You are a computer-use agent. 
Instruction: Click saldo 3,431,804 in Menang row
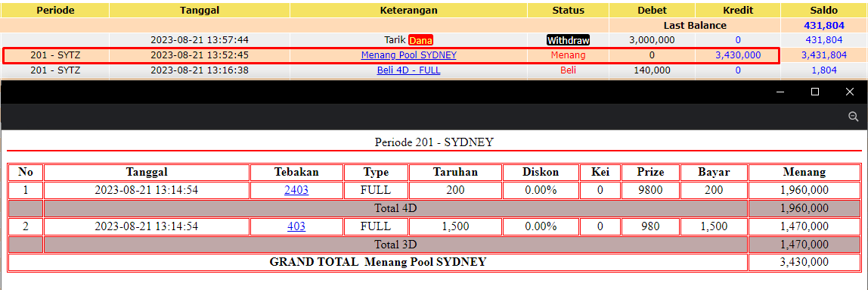pyautogui.click(x=824, y=55)
